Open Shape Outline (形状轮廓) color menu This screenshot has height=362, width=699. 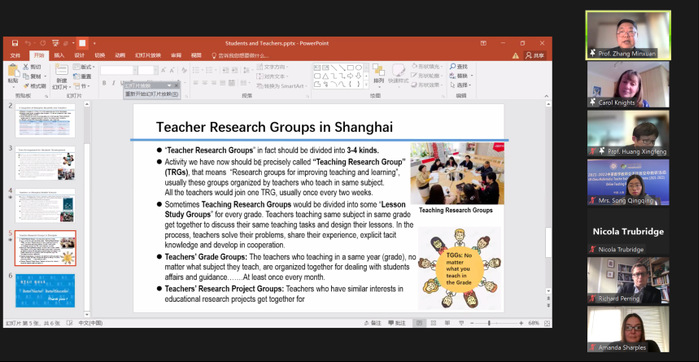tap(426, 76)
